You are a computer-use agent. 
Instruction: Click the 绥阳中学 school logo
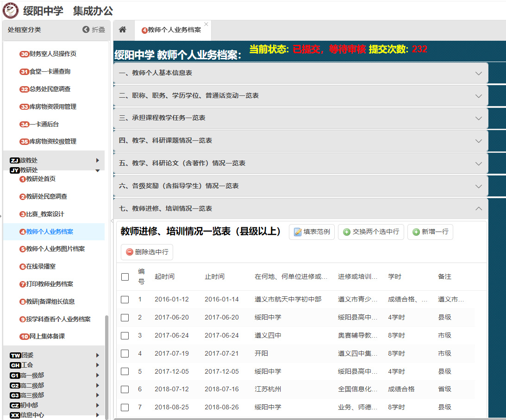pyautogui.click(x=10, y=10)
